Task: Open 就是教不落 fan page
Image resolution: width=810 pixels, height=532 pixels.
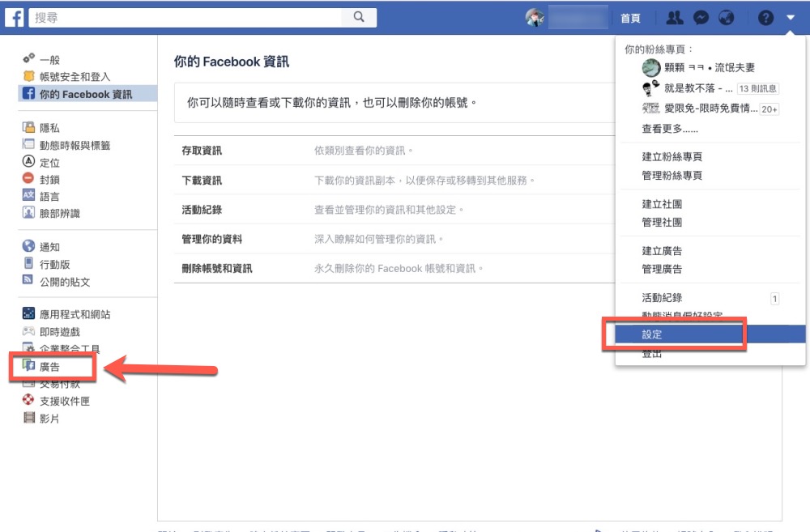Action: coord(698,88)
